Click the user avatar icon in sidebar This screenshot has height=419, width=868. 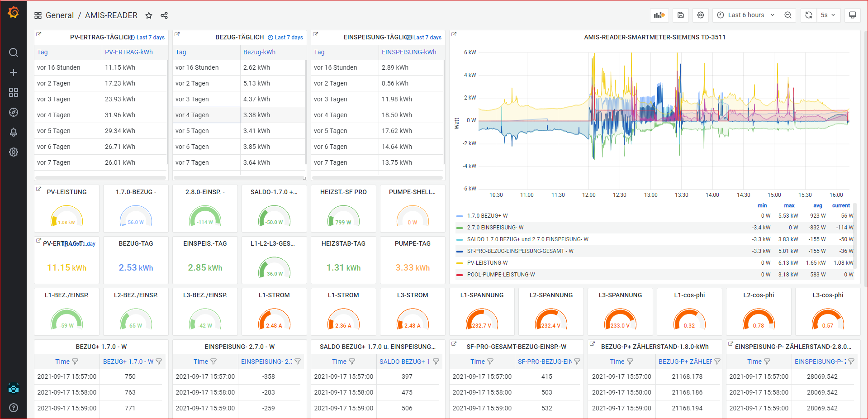tap(14, 388)
